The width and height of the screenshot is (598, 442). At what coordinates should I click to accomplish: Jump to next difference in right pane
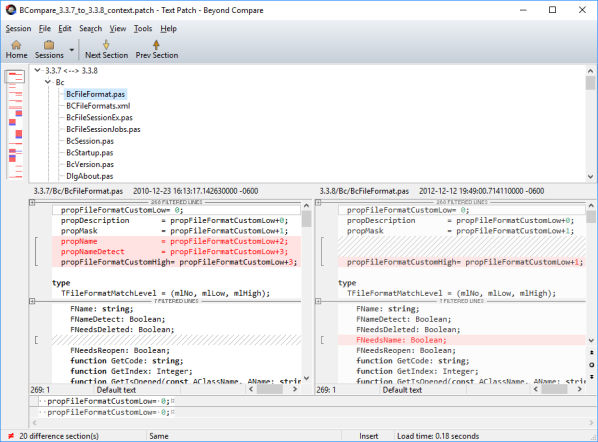click(592, 377)
